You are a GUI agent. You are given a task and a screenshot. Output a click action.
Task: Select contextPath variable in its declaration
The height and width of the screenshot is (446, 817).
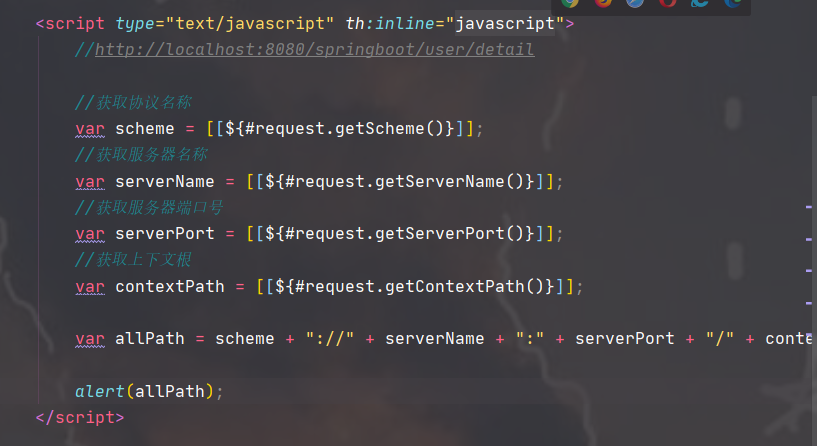tap(170, 287)
